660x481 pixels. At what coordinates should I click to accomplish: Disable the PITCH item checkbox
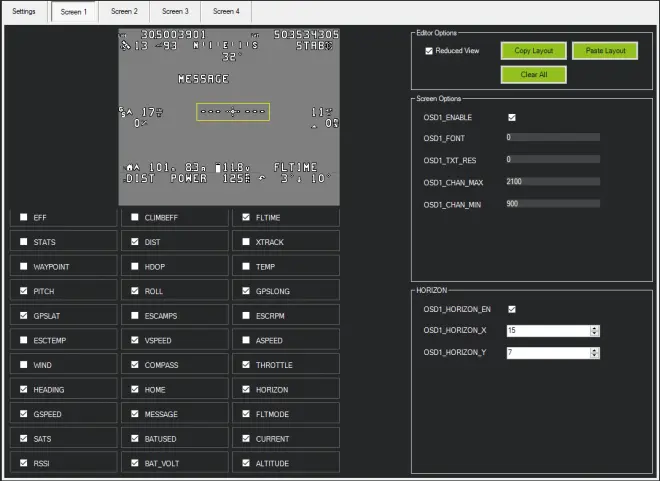coord(24,291)
